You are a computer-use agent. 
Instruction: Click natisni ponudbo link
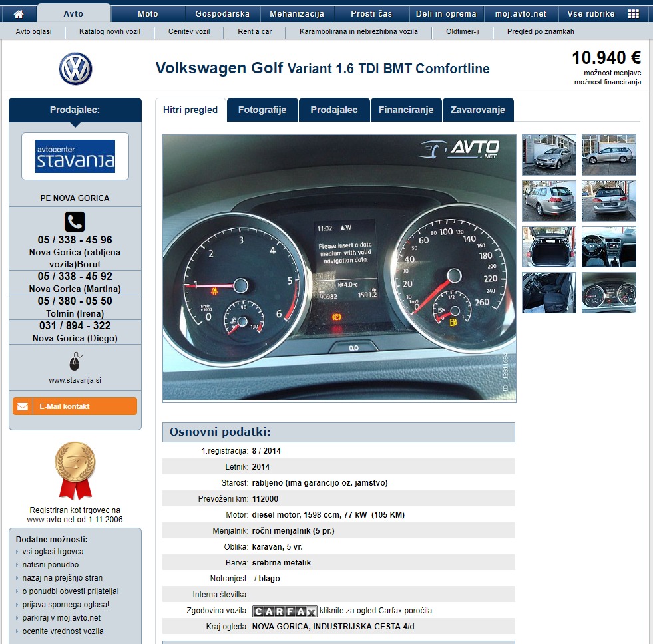tap(51, 565)
